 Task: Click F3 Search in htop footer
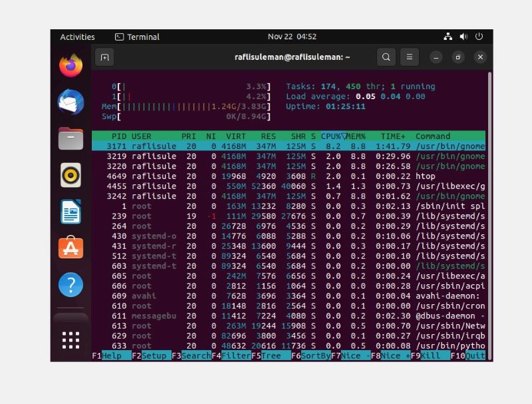(x=192, y=356)
